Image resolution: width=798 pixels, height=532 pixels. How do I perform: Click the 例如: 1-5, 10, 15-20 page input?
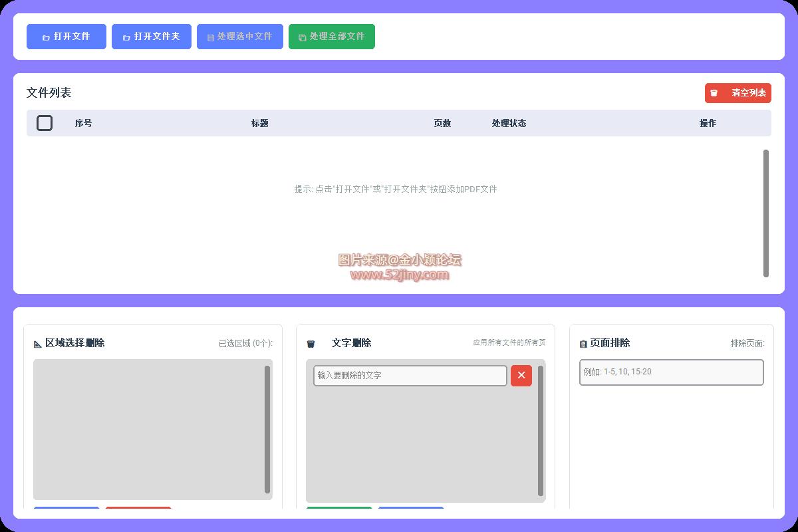click(x=671, y=372)
